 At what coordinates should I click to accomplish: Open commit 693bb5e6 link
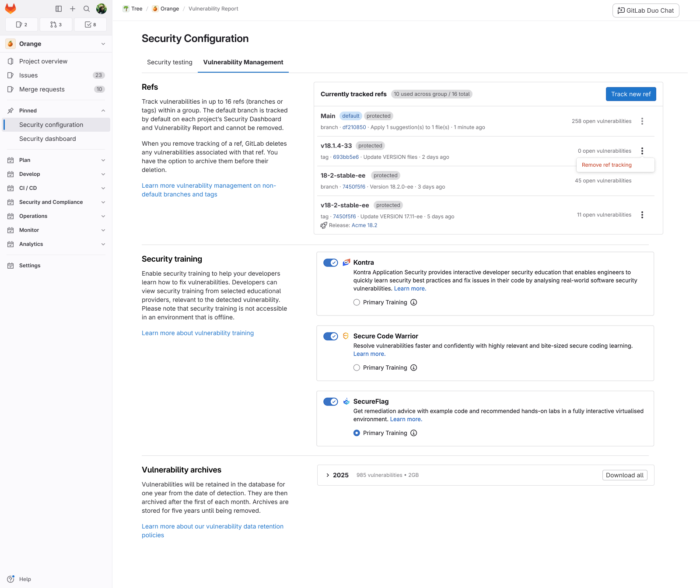pos(346,157)
